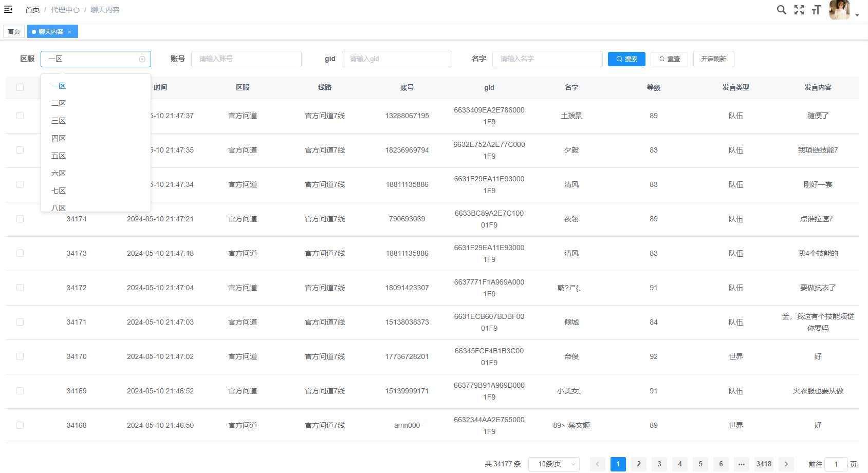Image resolution: width=868 pixels, height=473 pixels.
Task: Check the row with id 34173
Action: [x=20, y=253]
